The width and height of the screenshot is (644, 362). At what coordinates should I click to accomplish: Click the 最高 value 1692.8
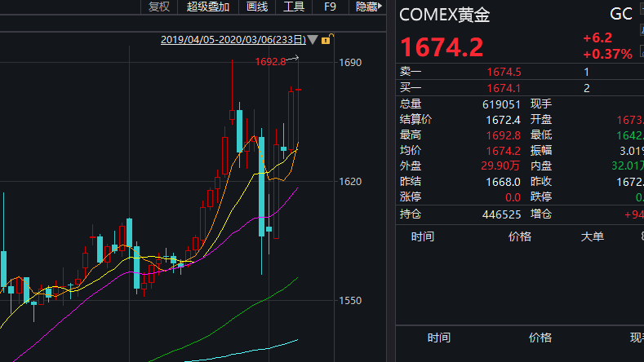tap(503, 135)
